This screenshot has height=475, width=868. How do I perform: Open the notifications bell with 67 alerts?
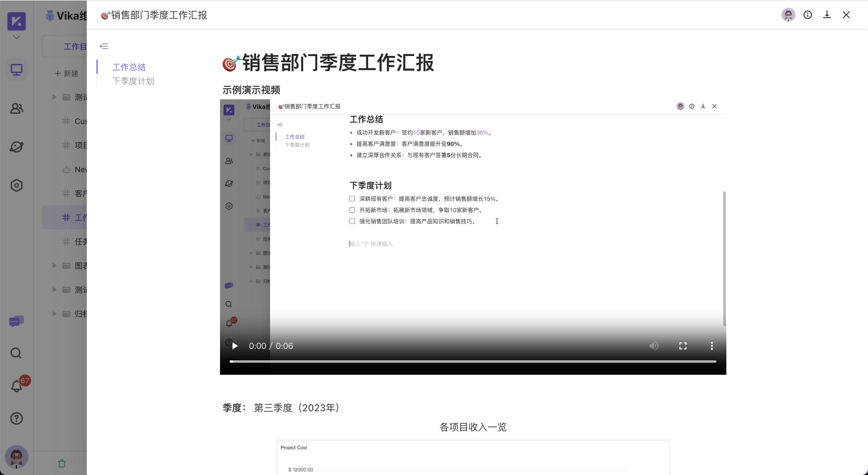(16, 386)
